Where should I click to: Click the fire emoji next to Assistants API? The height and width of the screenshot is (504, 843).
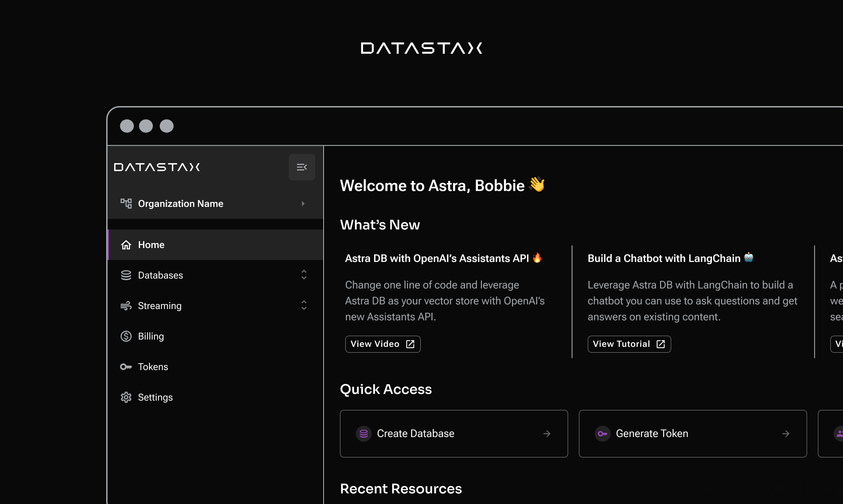pos(537,258)
